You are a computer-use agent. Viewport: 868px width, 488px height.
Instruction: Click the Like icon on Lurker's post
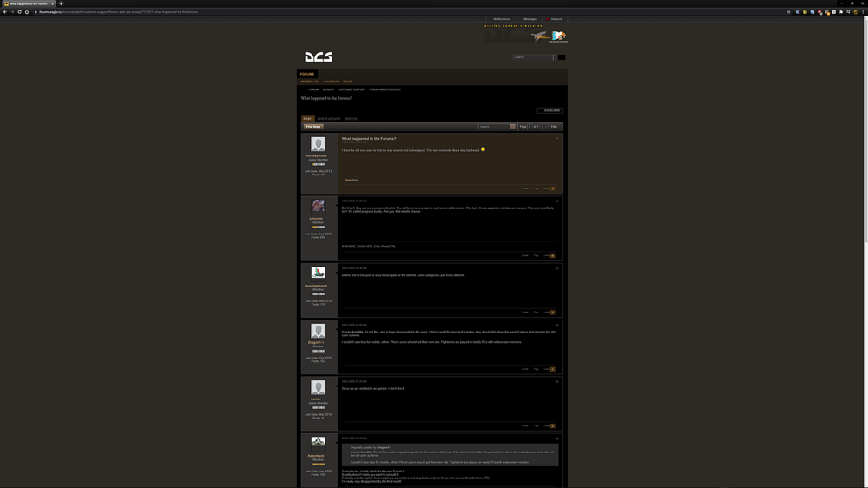552,426
